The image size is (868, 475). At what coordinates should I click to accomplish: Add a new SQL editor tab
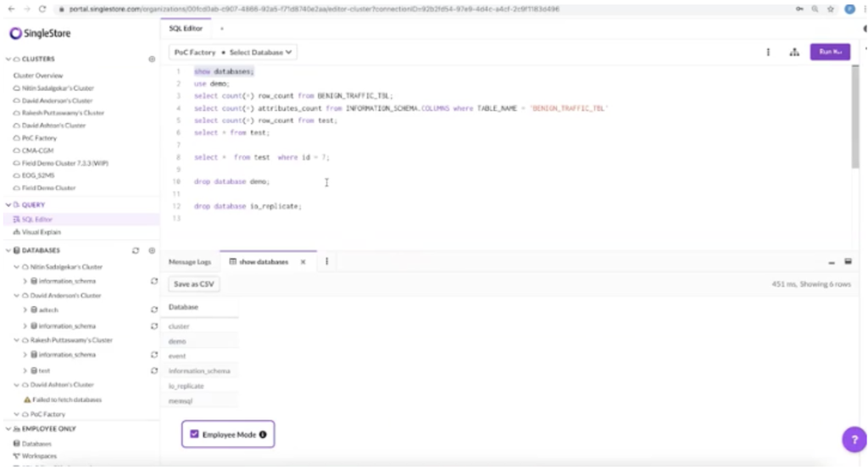[x=222, y=29]
